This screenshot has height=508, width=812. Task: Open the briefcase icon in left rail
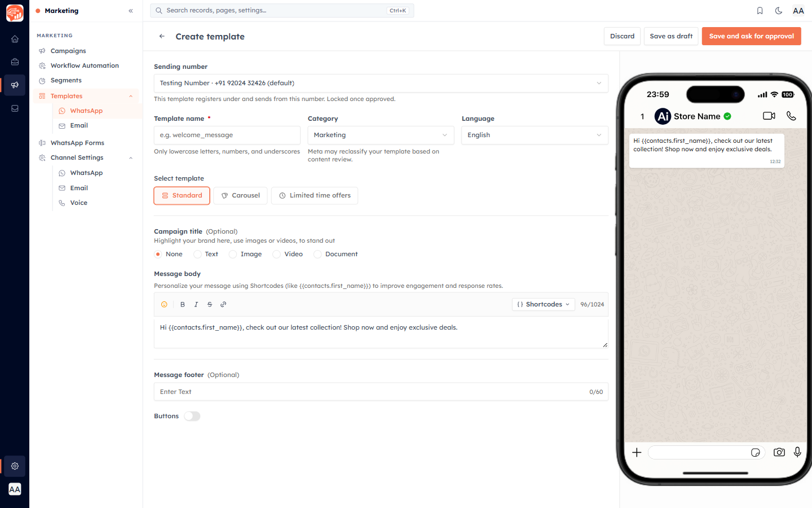tap(15, 62)
